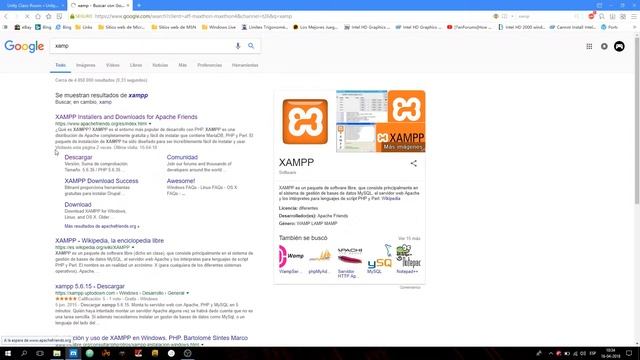
Task: Open Task View on taskbar
Action: click(x=40, y=353)
